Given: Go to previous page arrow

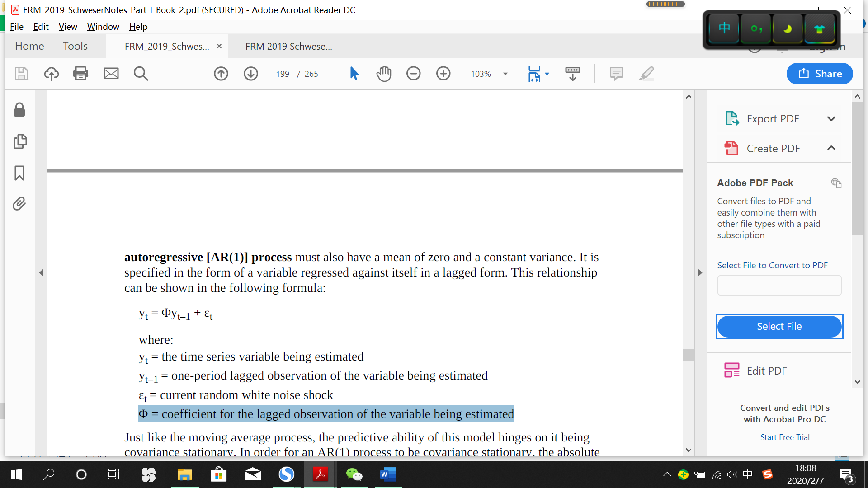Looking at the screenshot, I should 221,74.
